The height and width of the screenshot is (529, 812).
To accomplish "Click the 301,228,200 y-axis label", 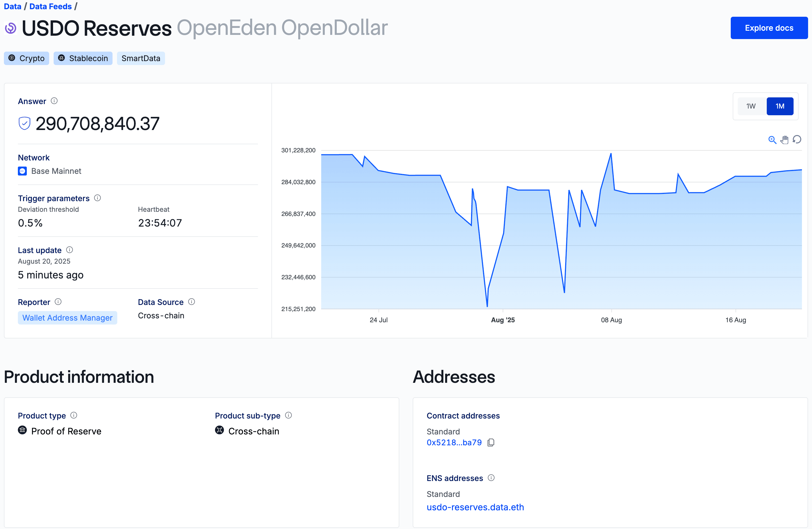I will [x=298, y=150].
